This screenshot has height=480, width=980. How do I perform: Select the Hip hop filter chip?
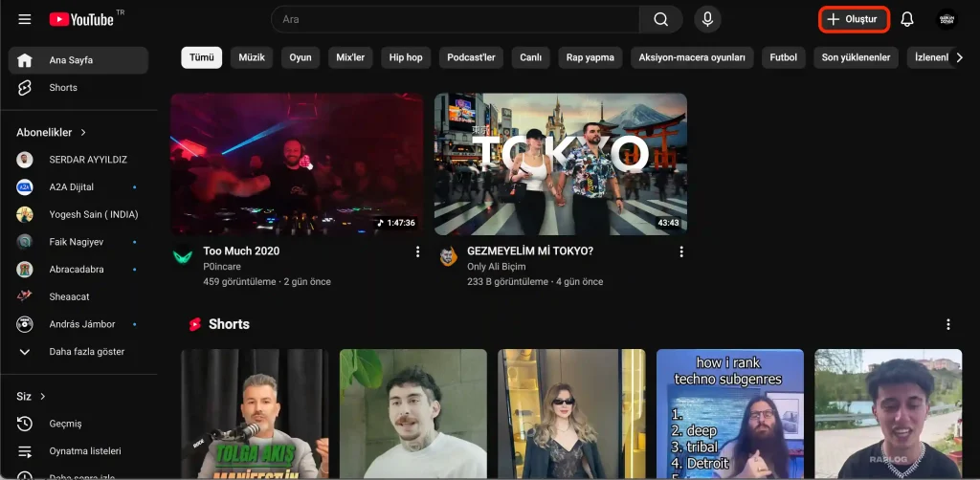[406, 57]
